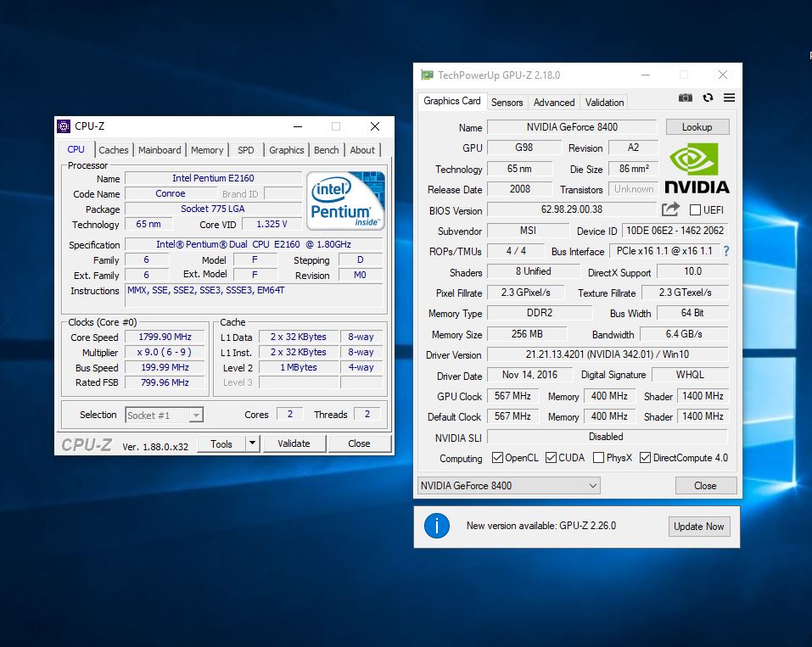Screen dimensions: 812x647
Task: Click the Instructions field with MMX, SSE
Action: tap(254, 296)
